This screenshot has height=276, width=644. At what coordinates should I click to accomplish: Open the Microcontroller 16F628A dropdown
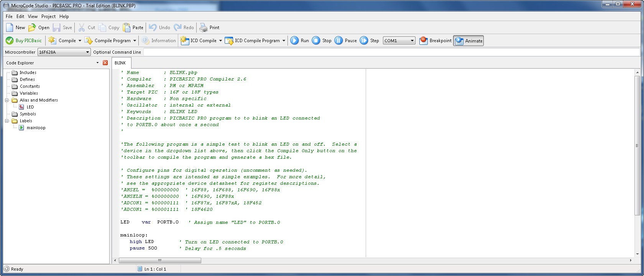click(64, 52)
